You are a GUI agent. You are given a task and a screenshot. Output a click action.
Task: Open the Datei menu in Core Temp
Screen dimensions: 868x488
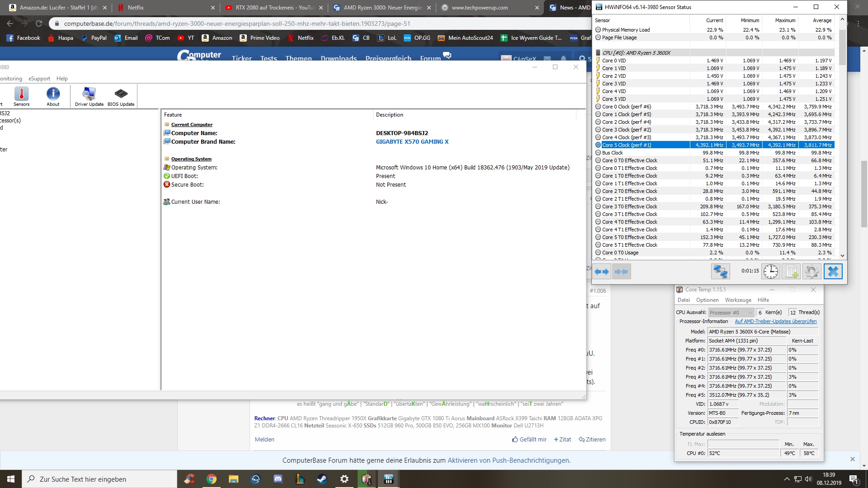point(684,300)
